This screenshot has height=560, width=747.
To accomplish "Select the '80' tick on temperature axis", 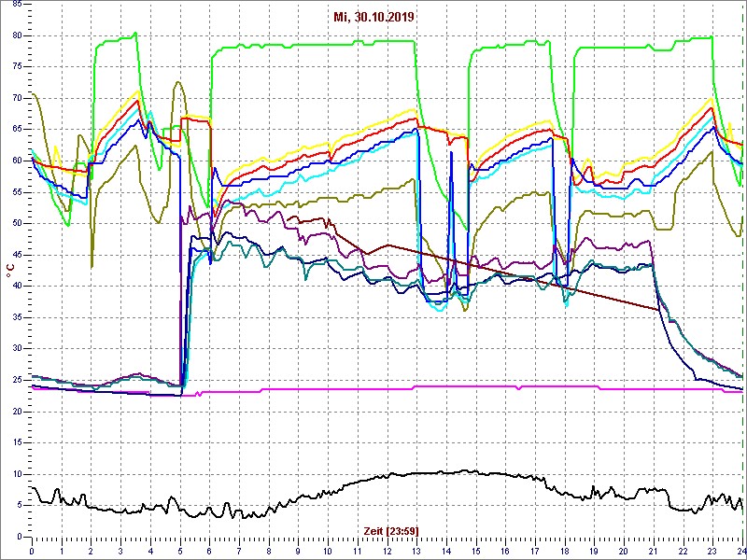I will (17, 35).
